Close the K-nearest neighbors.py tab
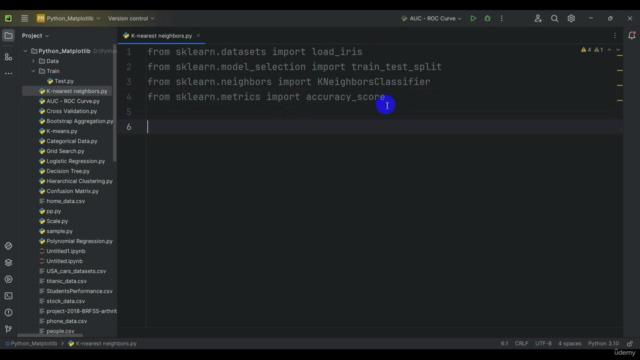 point(198,36)
